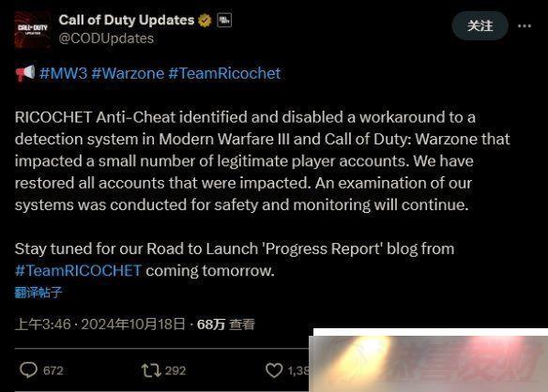Open the 68万 查看 view count
The image size is (548, 392).
[226, 324]
